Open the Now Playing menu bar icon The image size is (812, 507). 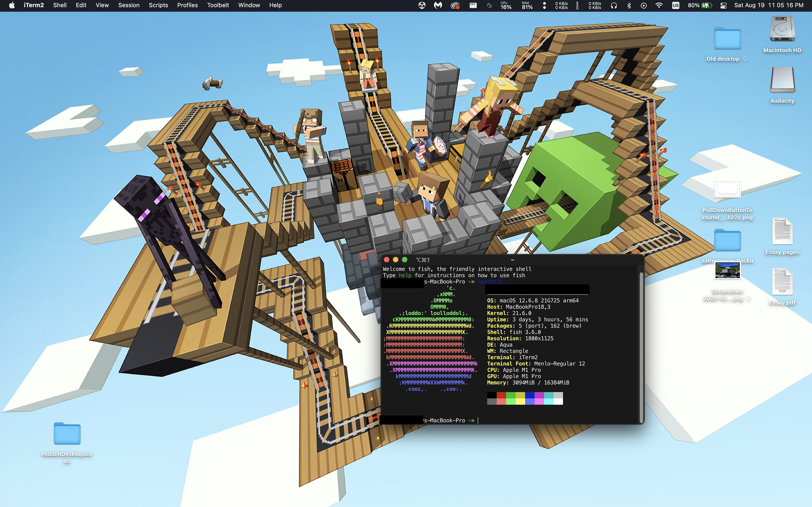click(644, 5)
